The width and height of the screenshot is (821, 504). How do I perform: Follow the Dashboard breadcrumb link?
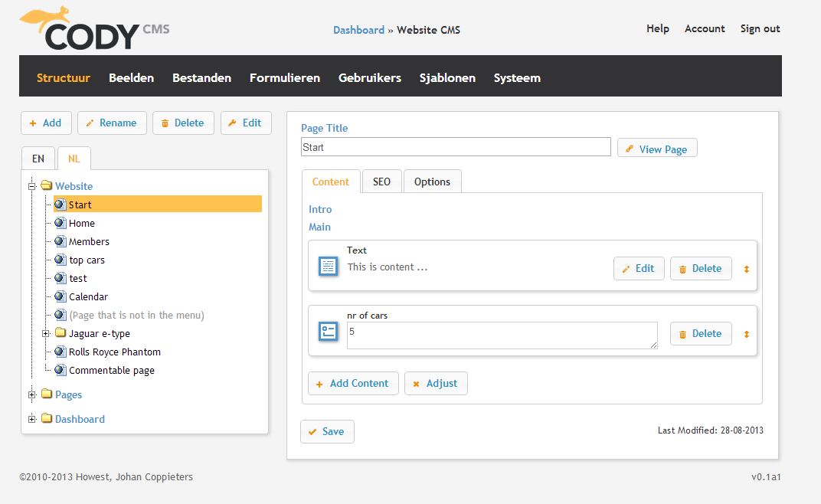pyautogui.click(x=358, y=30)
